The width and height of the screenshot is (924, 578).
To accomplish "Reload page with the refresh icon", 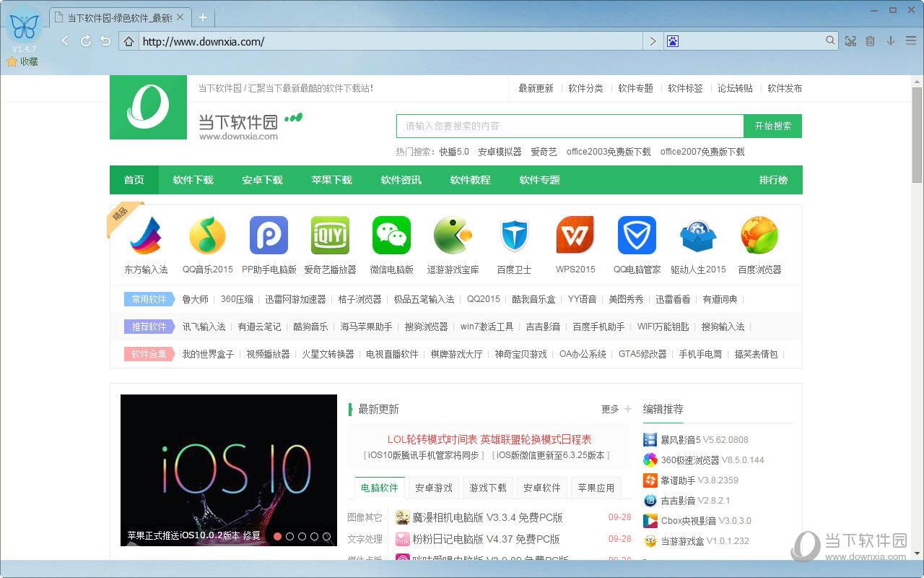I will pos(86,41).
